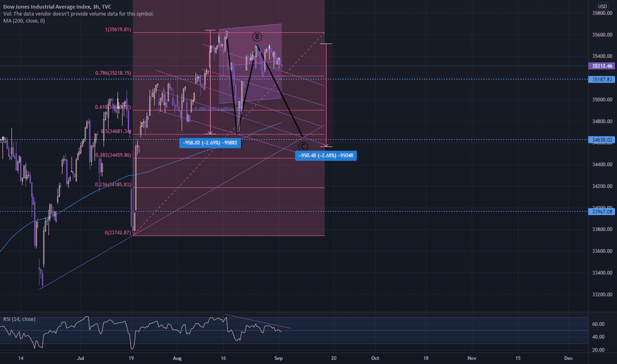Viewport: 617px width, 364px height.
Task: Click the Dow Jones Industrial Average Index title
Action: 57,7
